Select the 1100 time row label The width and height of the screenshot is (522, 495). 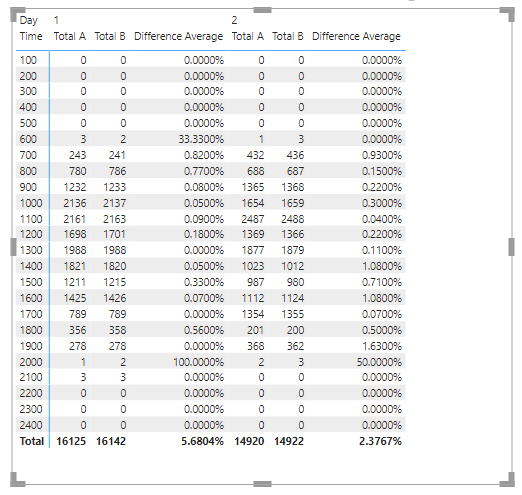click(31, 219)
